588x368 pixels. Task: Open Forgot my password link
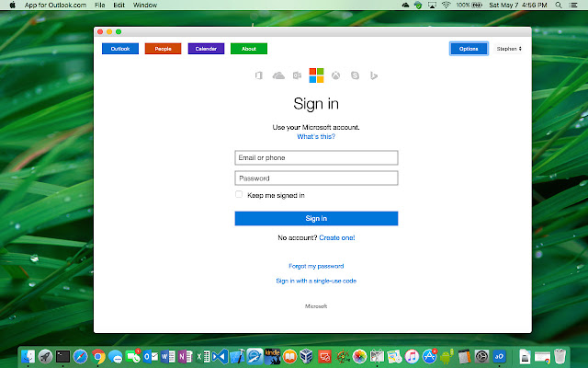[x=316, y=266]
